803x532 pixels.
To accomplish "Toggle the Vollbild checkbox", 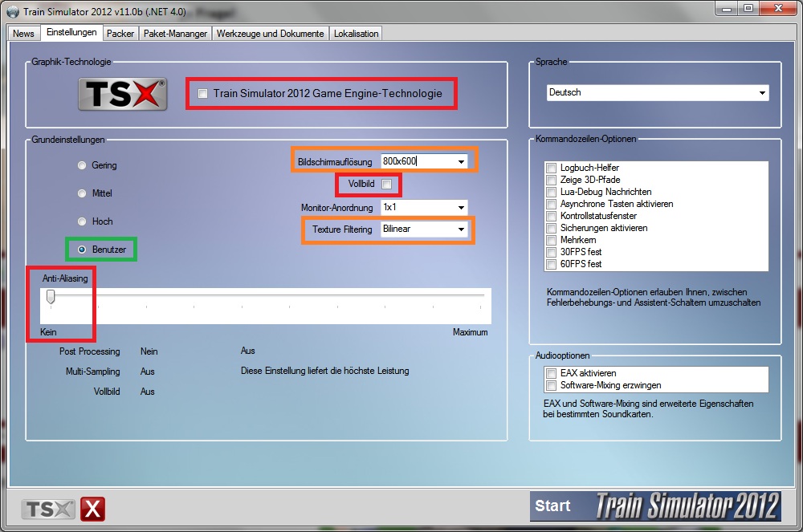I will point(387,185).
